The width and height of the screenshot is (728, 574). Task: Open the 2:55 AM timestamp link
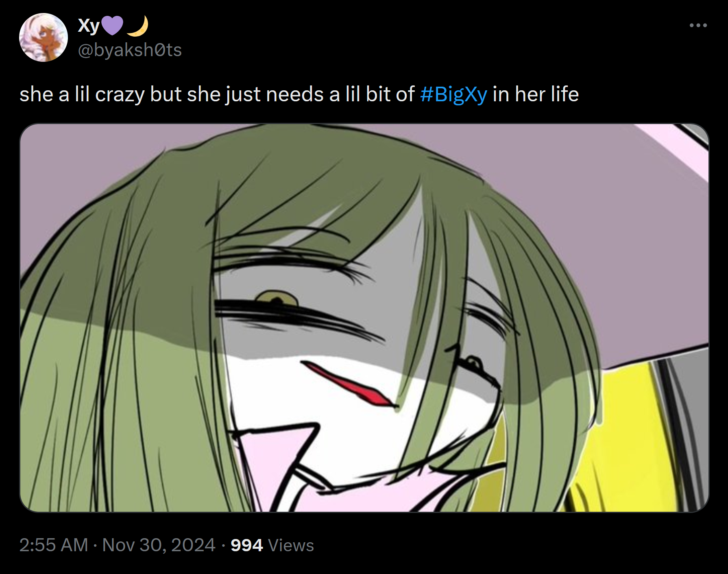(54, 545)
